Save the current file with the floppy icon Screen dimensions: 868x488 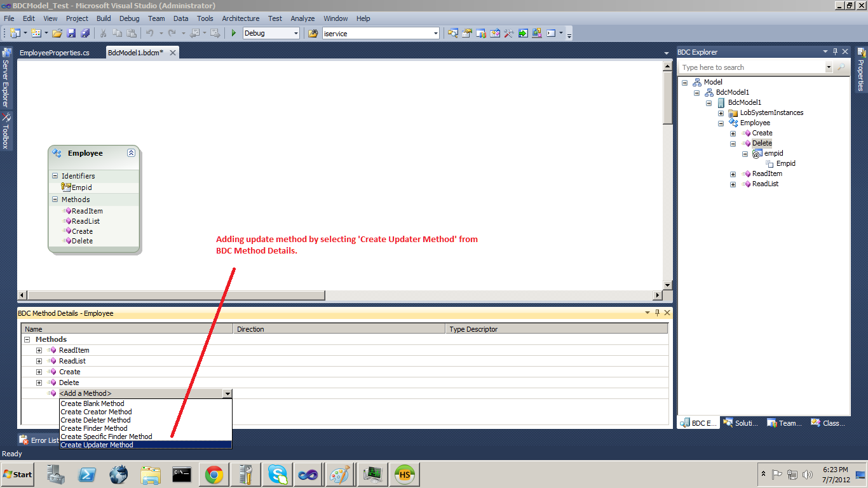(x=71, y=33)
